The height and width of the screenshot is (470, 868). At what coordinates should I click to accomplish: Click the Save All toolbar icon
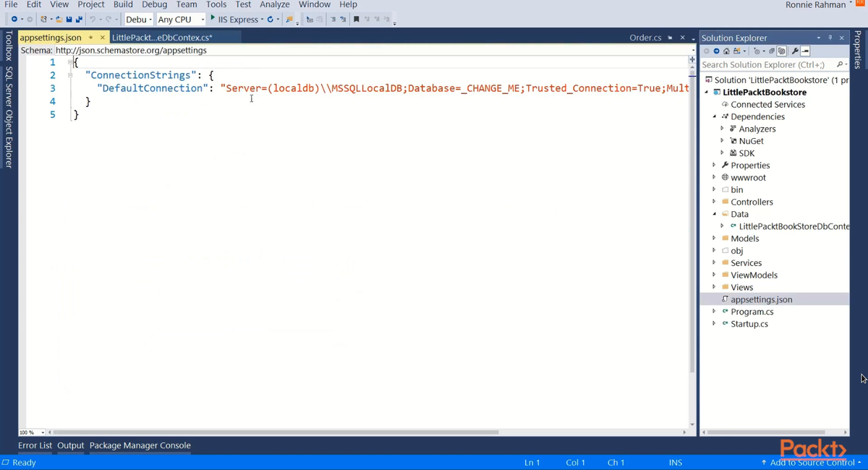(79, 19)
